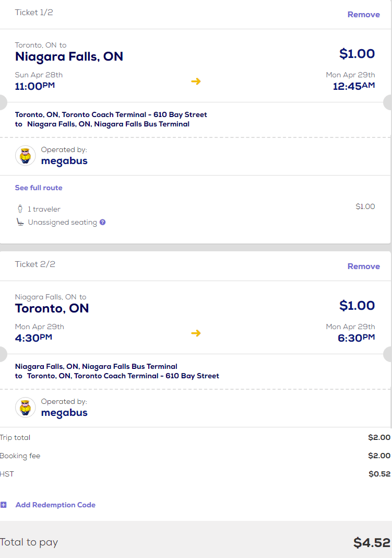Click the traveler person icon

coord(20,209)
